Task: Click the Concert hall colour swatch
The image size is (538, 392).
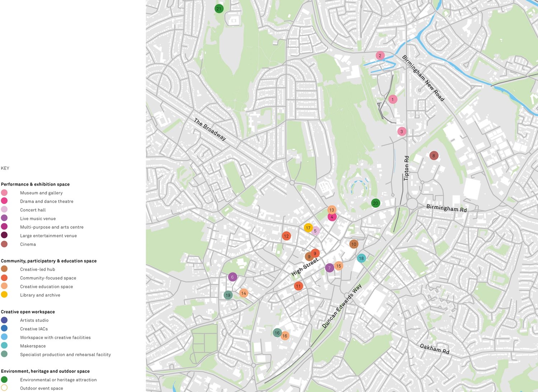Action: (x=4, y=209)
